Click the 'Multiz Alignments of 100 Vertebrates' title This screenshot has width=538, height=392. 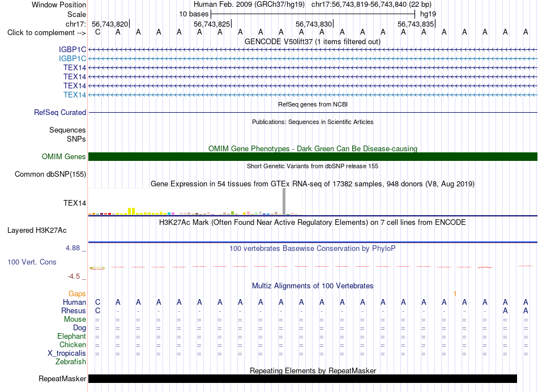pos(313,286)
